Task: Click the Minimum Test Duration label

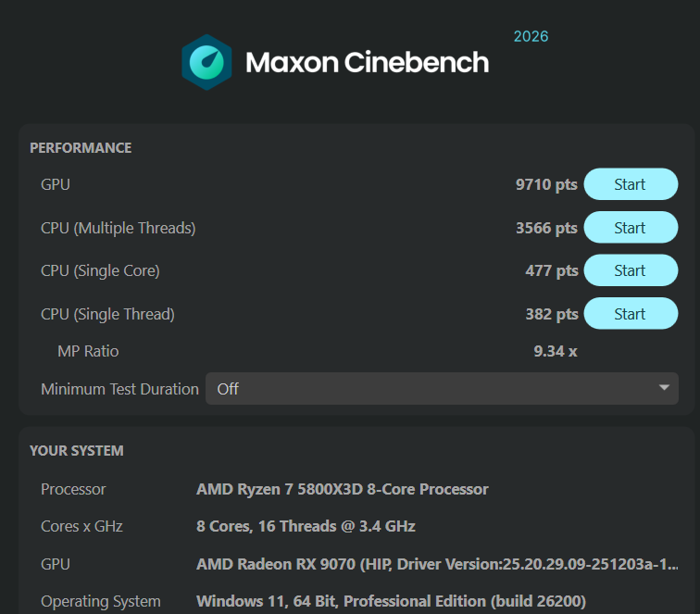Action: (119, 389)
